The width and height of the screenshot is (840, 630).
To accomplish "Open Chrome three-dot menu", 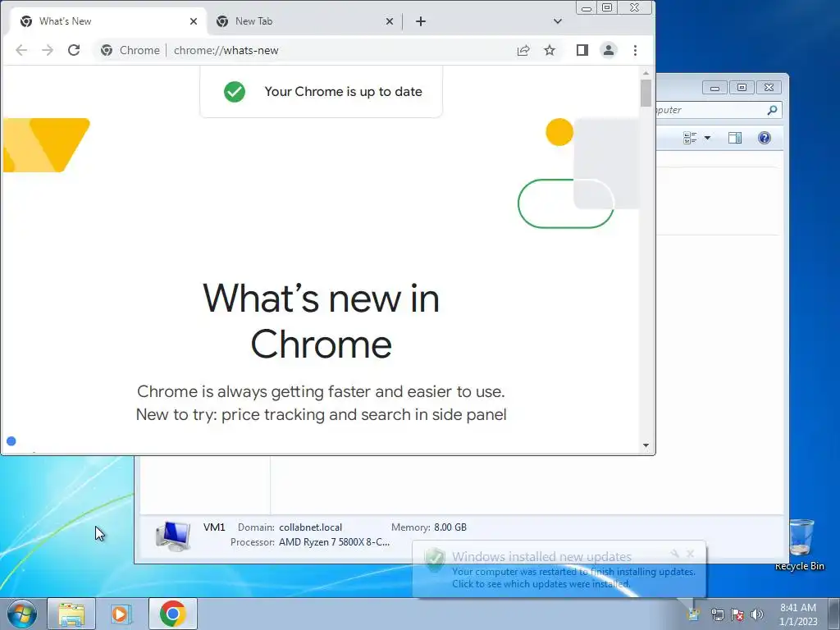I will (x=636, y=50).
